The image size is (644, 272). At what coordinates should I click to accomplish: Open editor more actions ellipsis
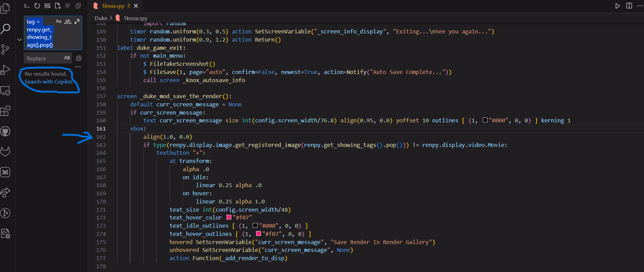click(640, 6)
